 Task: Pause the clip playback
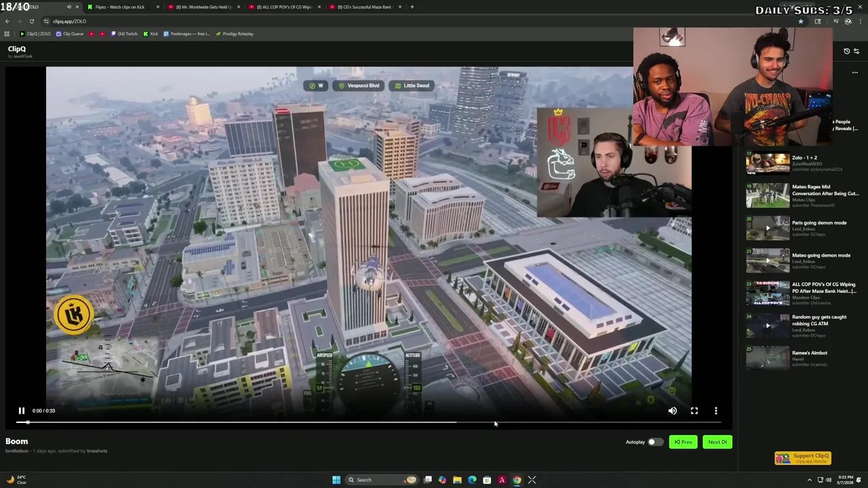tap(22, 411)
